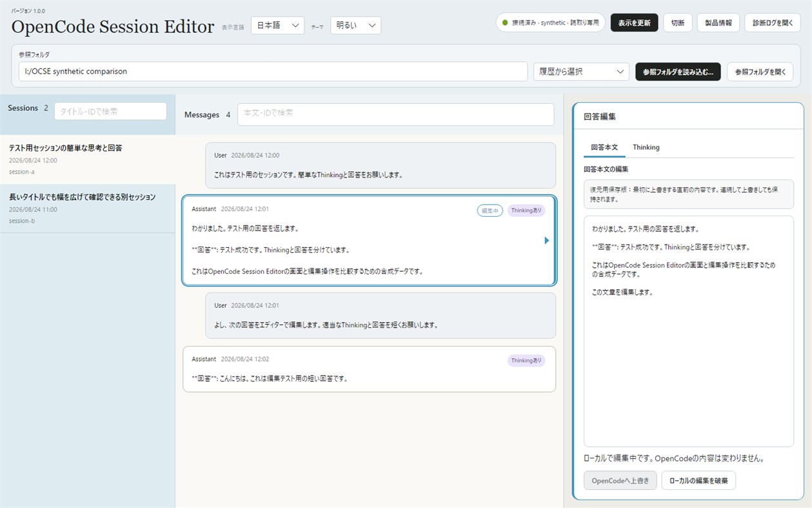Click the 回答本文の編集 label

pos(606,169)
